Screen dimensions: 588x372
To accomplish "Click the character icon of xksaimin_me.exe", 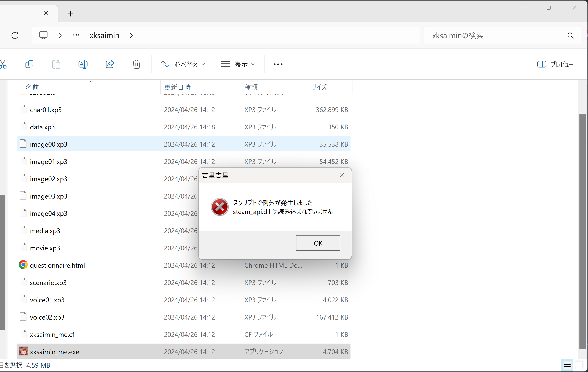I will tap(23, 351).
